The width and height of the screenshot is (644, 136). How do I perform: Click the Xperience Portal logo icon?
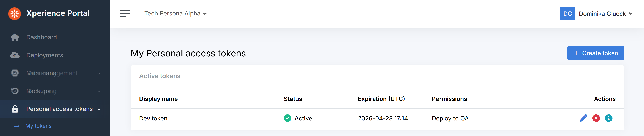click(x=14, y=14)
